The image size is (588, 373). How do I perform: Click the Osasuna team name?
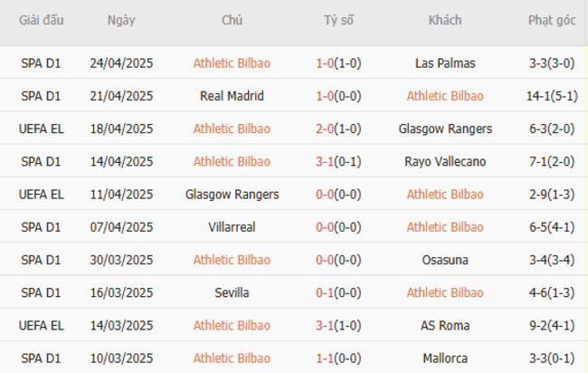click(x=445, y=260)
